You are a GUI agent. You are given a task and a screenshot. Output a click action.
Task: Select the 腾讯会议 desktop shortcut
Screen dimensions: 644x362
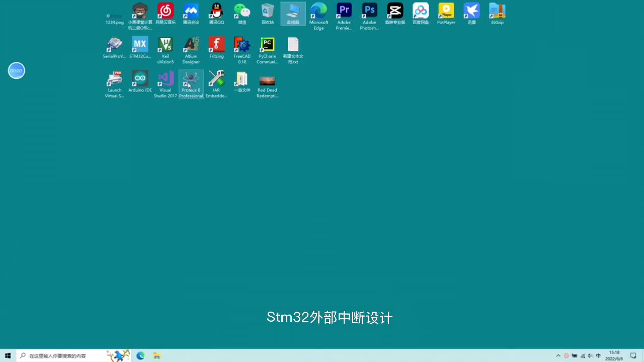(191, 14)
